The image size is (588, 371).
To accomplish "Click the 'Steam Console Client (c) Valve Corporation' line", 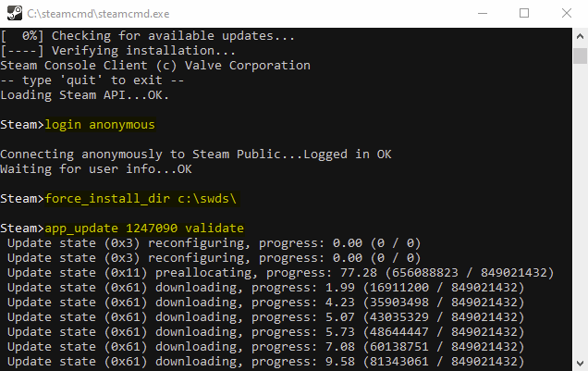I will click(155, 66).
